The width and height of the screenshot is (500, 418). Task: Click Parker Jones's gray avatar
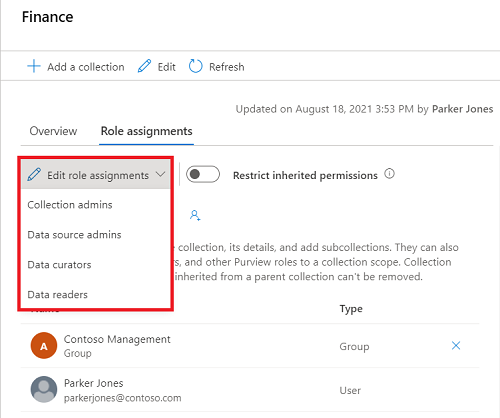click(44, 389)
